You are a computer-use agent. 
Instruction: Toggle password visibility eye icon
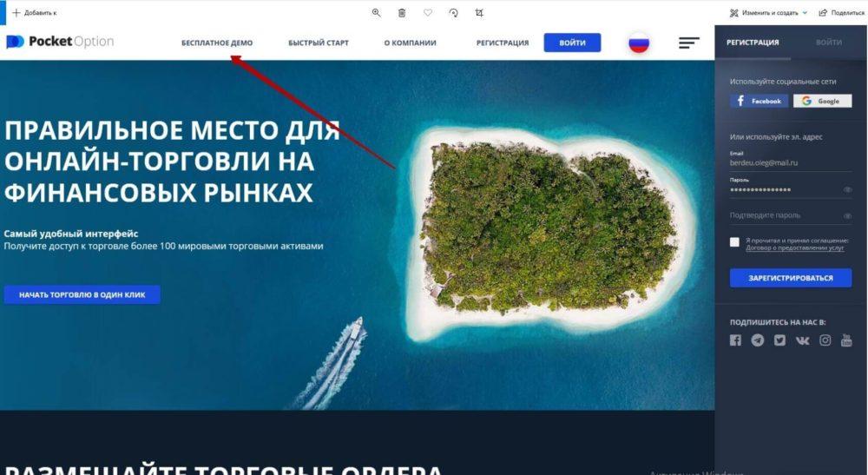[847, 190]
